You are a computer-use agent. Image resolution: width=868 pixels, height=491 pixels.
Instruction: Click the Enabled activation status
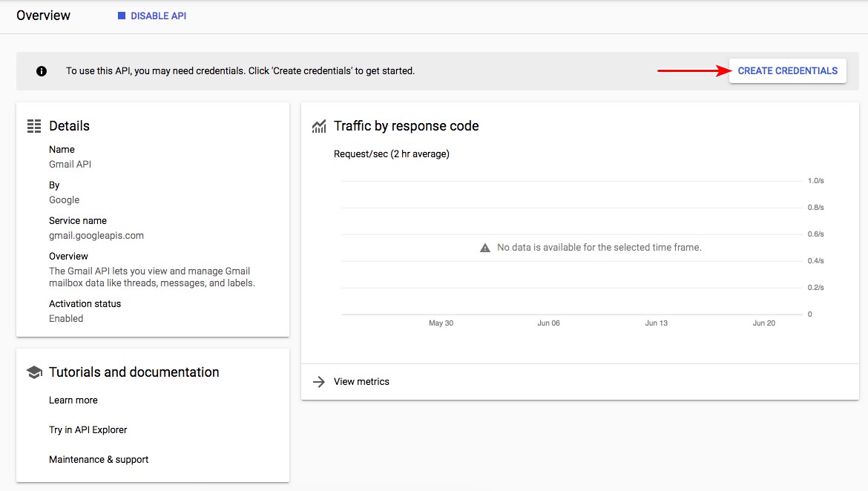[66, 318]
